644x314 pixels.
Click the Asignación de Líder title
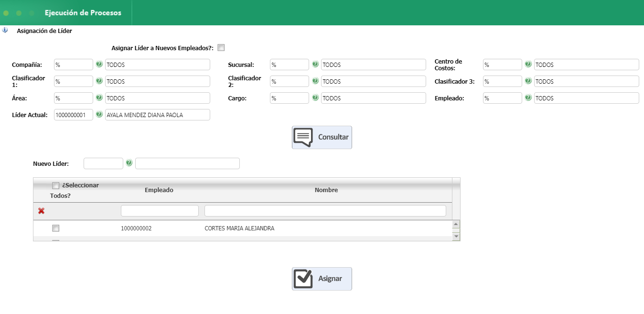pyautogui.click(x=44, y=31)
